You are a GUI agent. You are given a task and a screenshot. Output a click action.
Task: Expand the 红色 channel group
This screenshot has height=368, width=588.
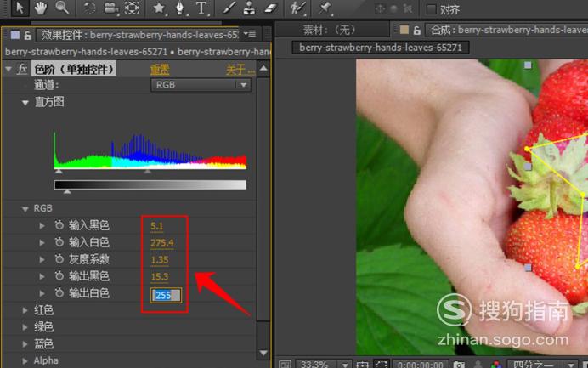coord(25,310)
